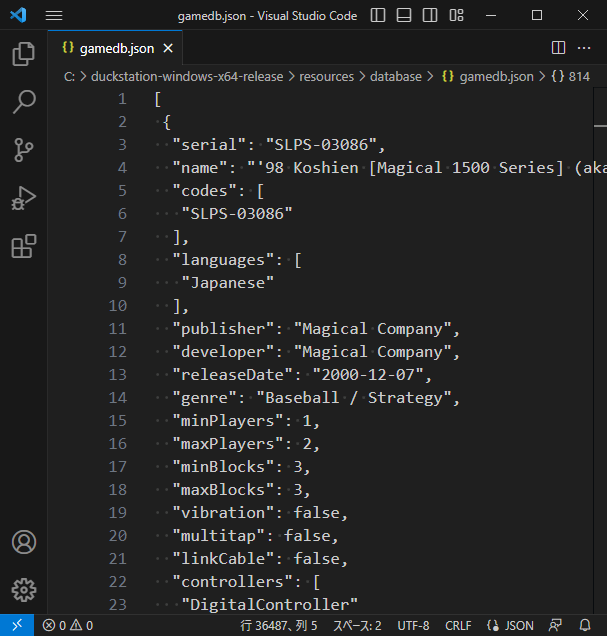Change file encoding UTF-8
This screenshot has height=636, width=607.
point(413,625)
